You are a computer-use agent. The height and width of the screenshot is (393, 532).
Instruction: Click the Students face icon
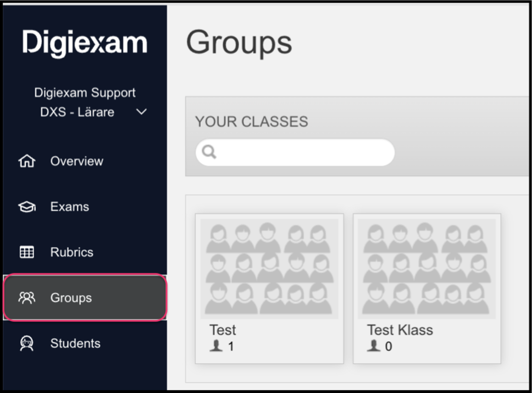(x=27, y=343)
